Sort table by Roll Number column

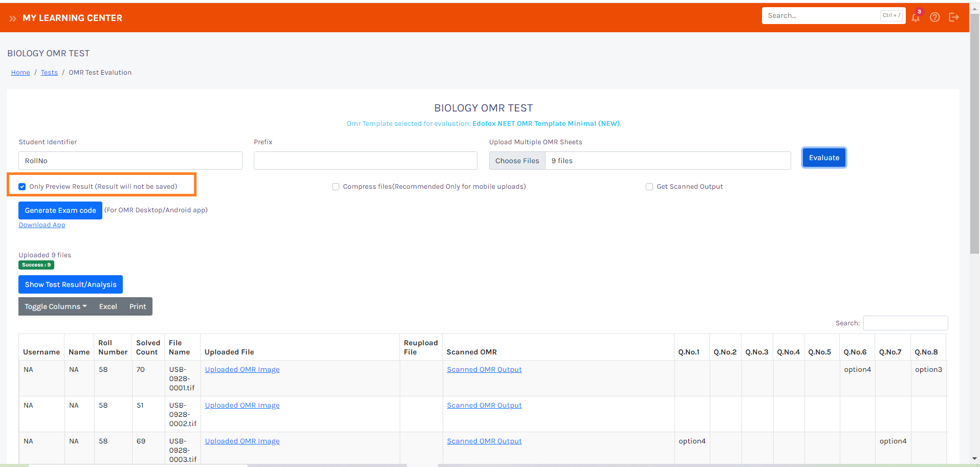pyautogui.click(x=113, y=347)
